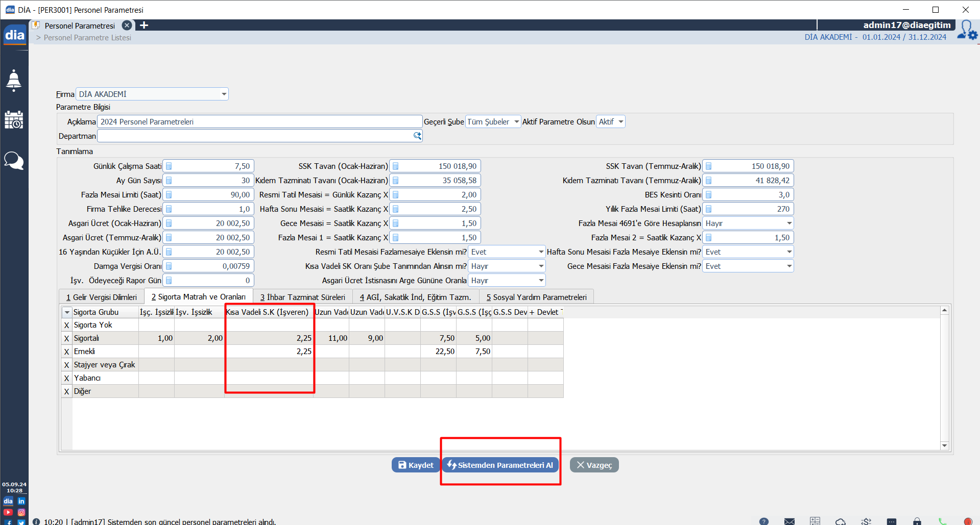Click X on the Sigorta Yok row
The width and height of the screenshot is (980, 525).
(66, 325)
